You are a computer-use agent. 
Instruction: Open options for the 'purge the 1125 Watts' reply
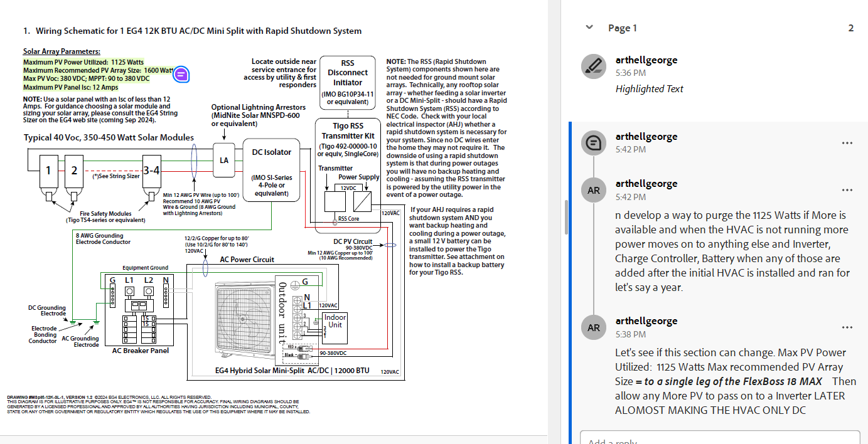tap(847, 190)
